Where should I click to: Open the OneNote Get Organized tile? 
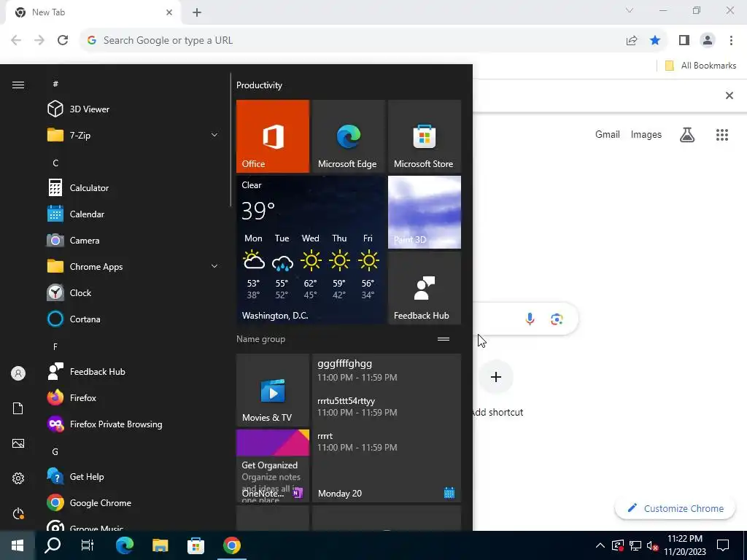(x=273, y=466)
